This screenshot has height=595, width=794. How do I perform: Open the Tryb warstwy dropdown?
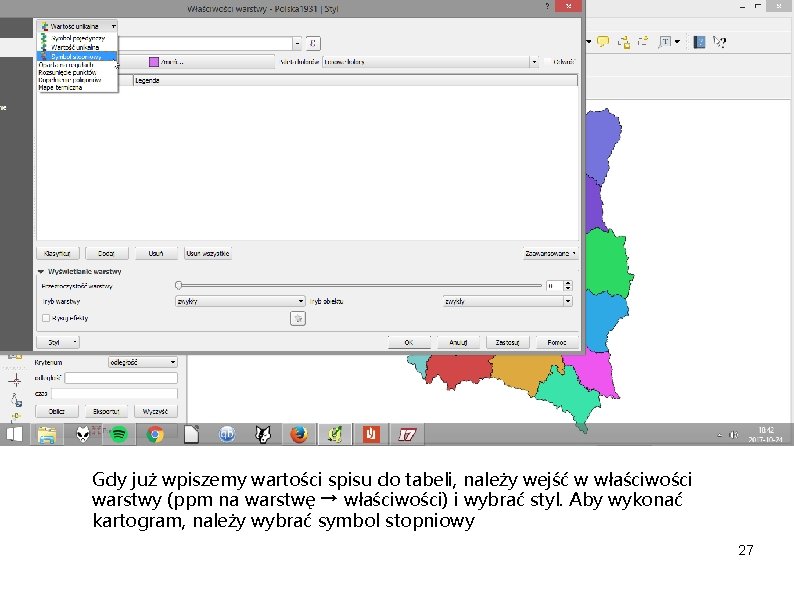[240, 301]
